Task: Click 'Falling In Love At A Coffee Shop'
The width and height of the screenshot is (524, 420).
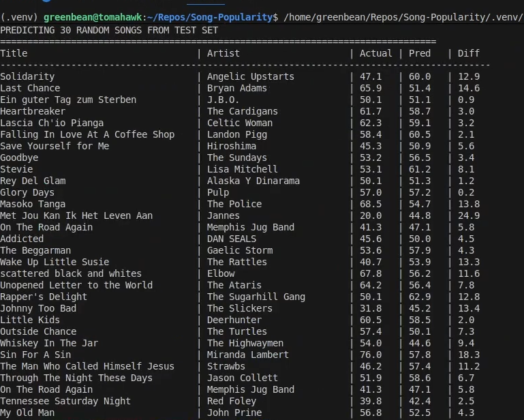Action: tap(87, 134)
